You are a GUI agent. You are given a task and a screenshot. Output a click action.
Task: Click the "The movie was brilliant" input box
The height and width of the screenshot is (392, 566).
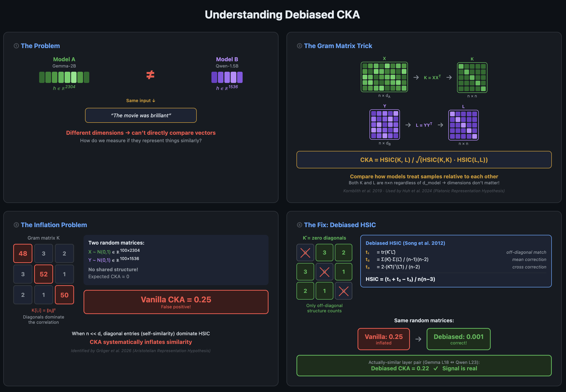(x=141, y=115)
